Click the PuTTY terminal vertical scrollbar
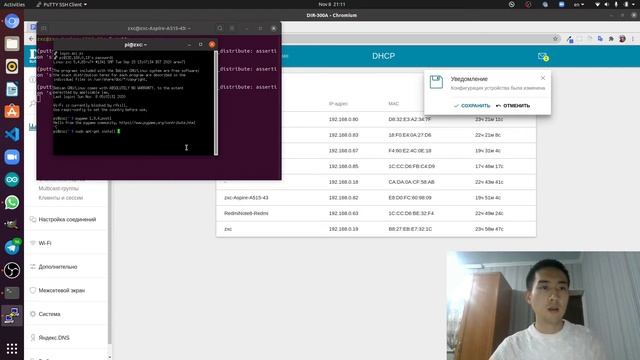The height and width of the screenshot is (360, 640). 216,103
